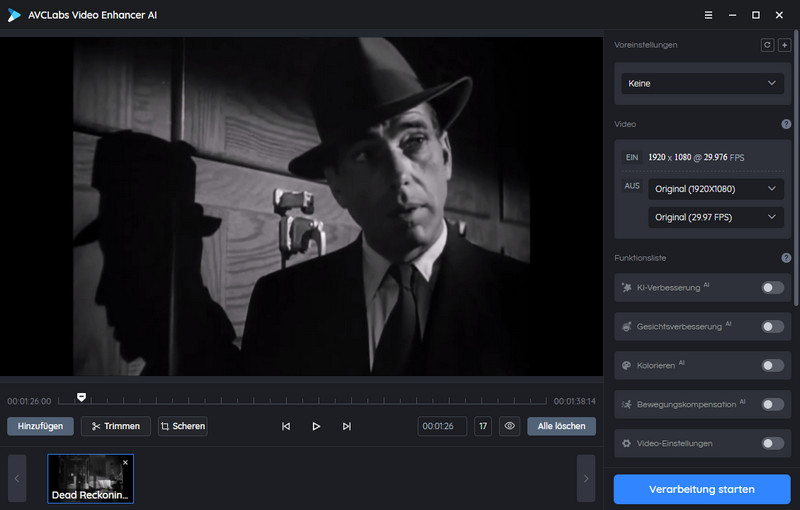Screen dimensions: 800x510
Task: Enable the KI-Verbesserung toggle
Action: 772,288
